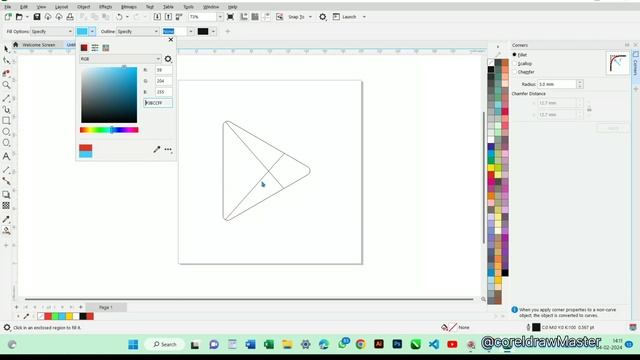Expand the Snap To dropdown
Image resolution: width=640 pixels, height=360 pixels.
pos(310,17)
